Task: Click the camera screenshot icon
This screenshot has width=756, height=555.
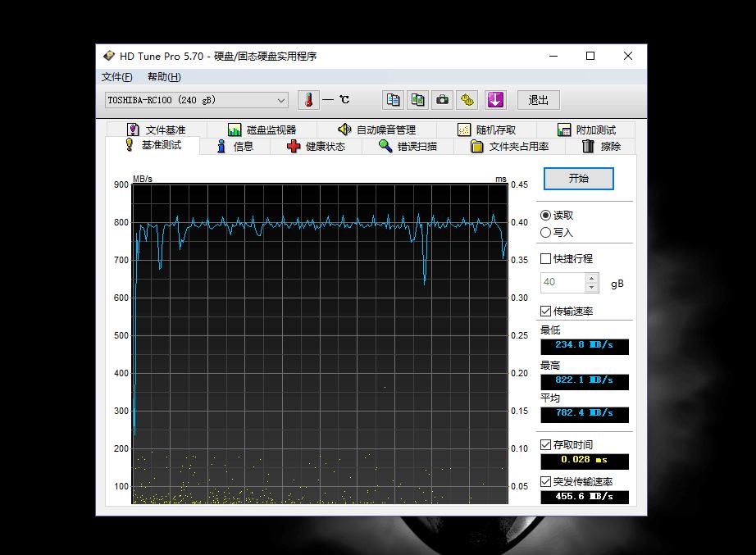Action: point(442,99)
